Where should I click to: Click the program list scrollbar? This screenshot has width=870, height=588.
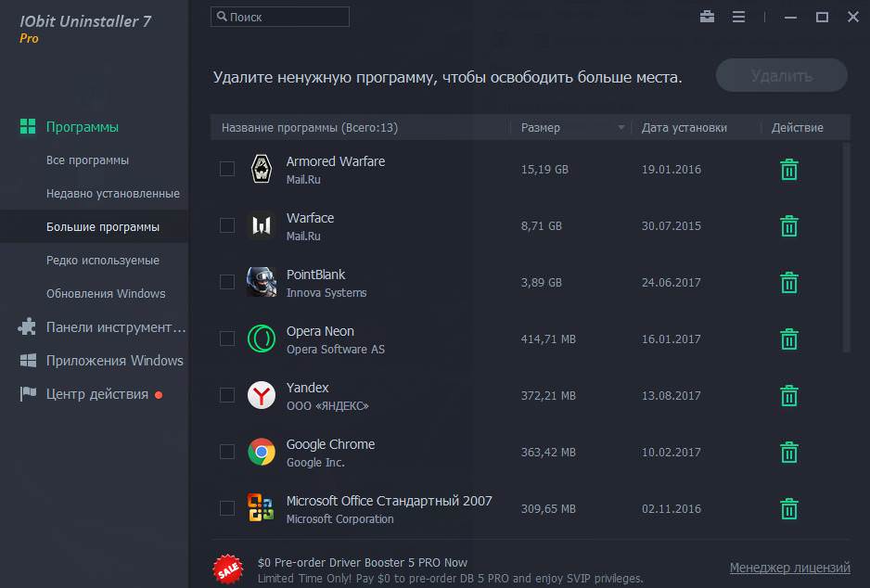(x=846, y=248)
